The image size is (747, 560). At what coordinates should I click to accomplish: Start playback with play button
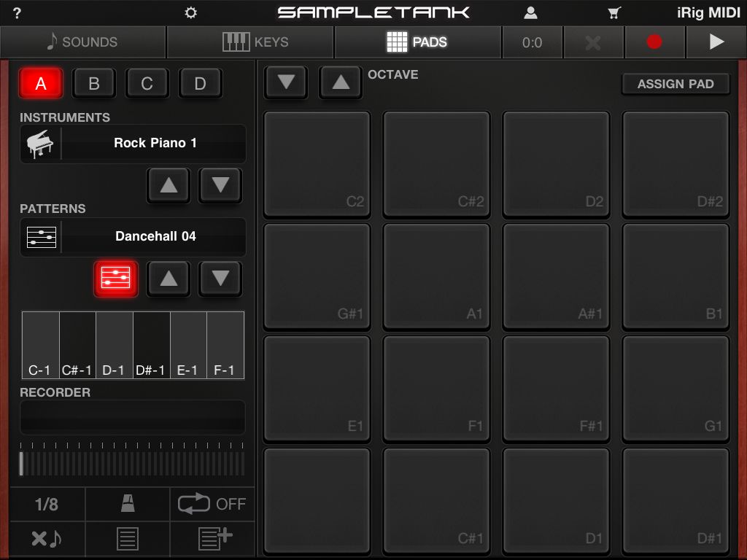click(x=716, y=42)
